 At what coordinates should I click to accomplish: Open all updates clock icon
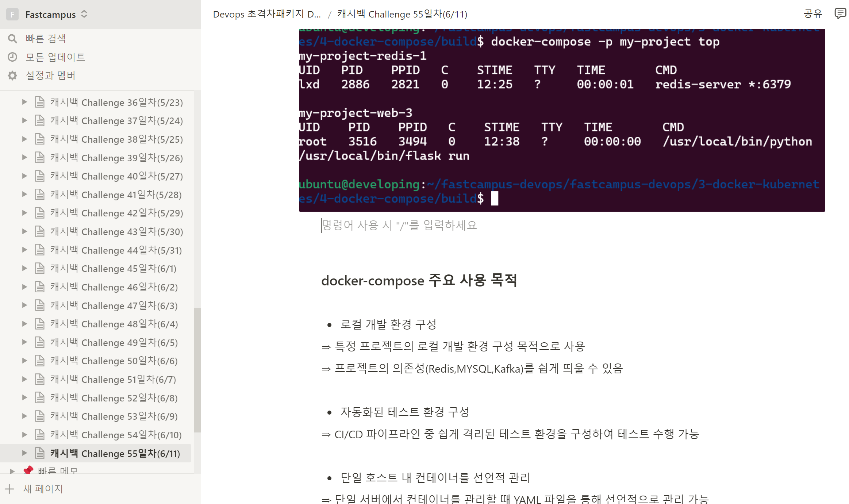tap(12, 57)
